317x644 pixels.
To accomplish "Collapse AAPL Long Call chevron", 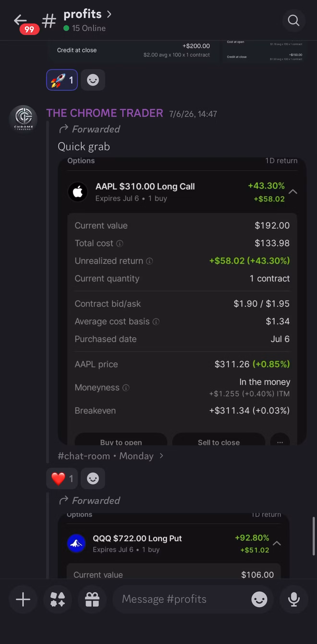I will coord(293,192).
